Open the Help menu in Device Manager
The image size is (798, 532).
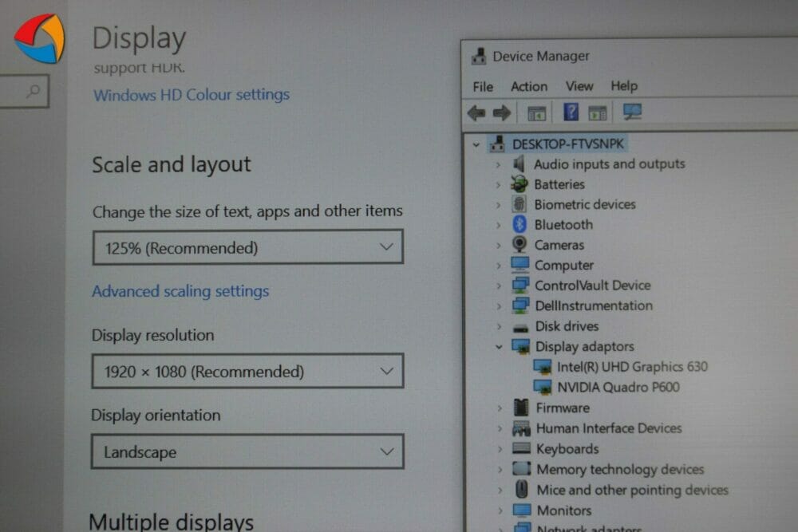pos(624,86)
